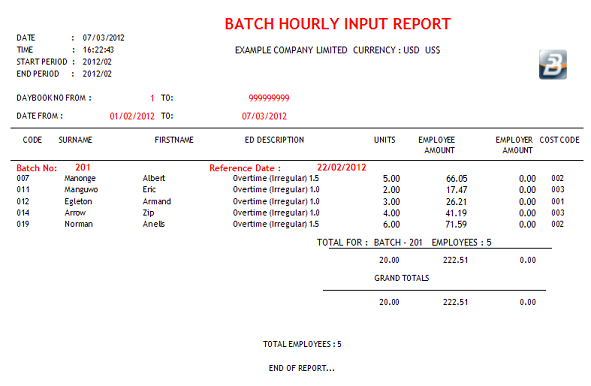The width and height of the screenshot is (591, 386).
Task: Click the EMPLOYEE AMOUNT column header
Action: (436, 145)
